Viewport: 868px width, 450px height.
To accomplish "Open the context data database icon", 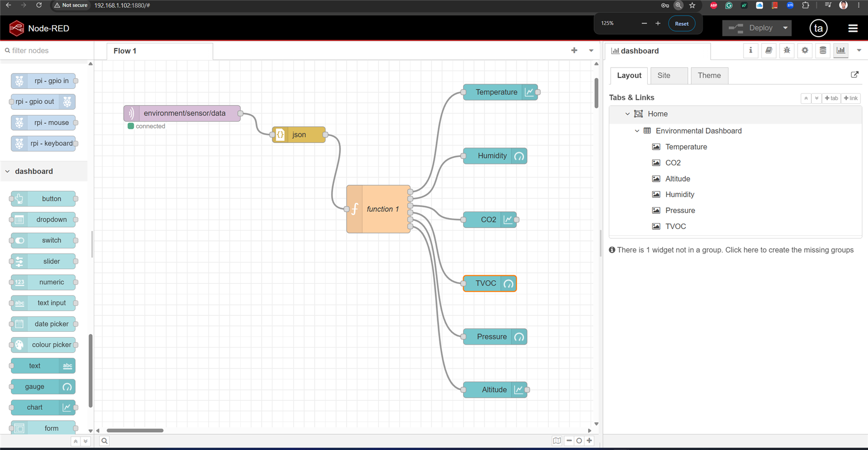I will pos(823,51).
